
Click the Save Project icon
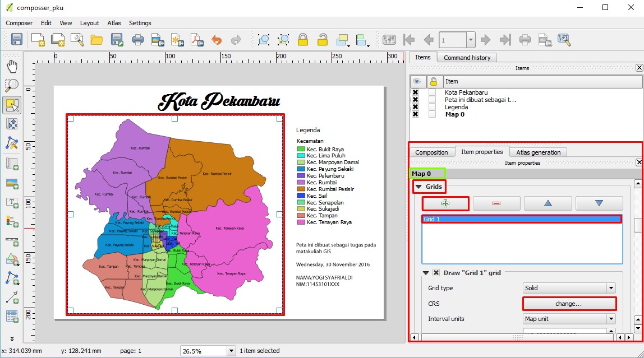point(17,40)
